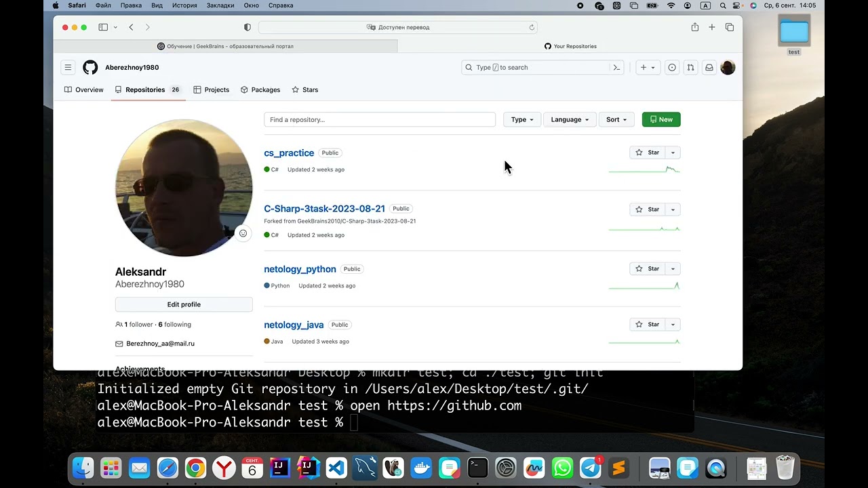Click the Safari privacy shield icon
The height and width of the screenshot is (488, 868).
pyautogui.click(x=247, y=27)
